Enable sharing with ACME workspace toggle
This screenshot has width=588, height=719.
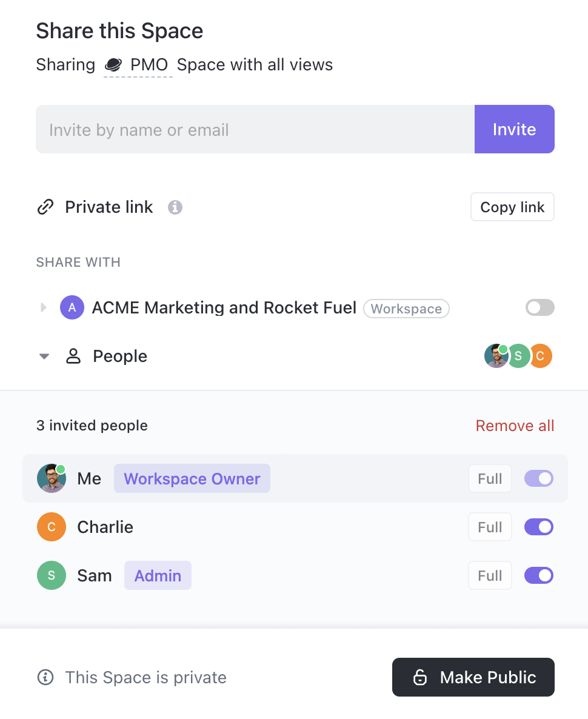click(x=540, y=308)
